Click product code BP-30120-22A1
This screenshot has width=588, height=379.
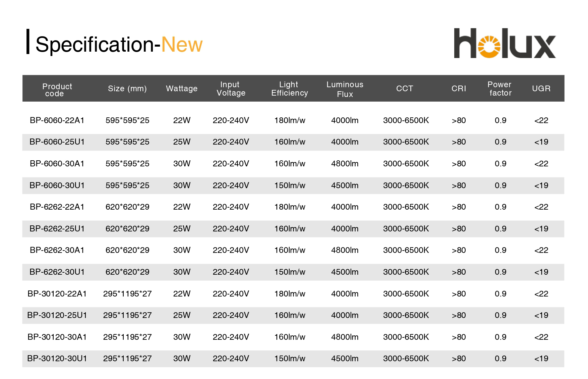pos(57,294)
